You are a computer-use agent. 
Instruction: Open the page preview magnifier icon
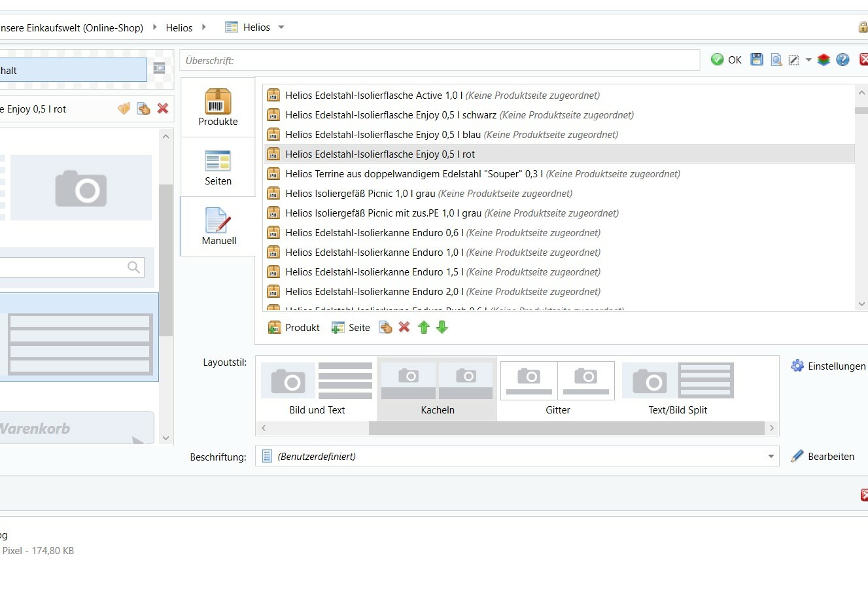click(776, 60)
